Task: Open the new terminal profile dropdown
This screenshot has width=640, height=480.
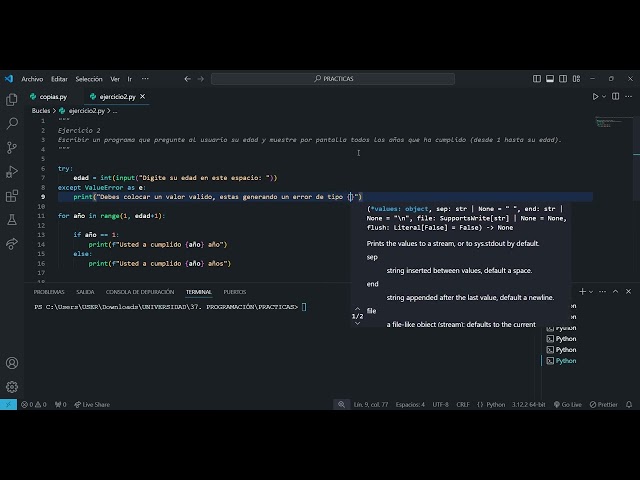Action: click(x=591, y=291)
